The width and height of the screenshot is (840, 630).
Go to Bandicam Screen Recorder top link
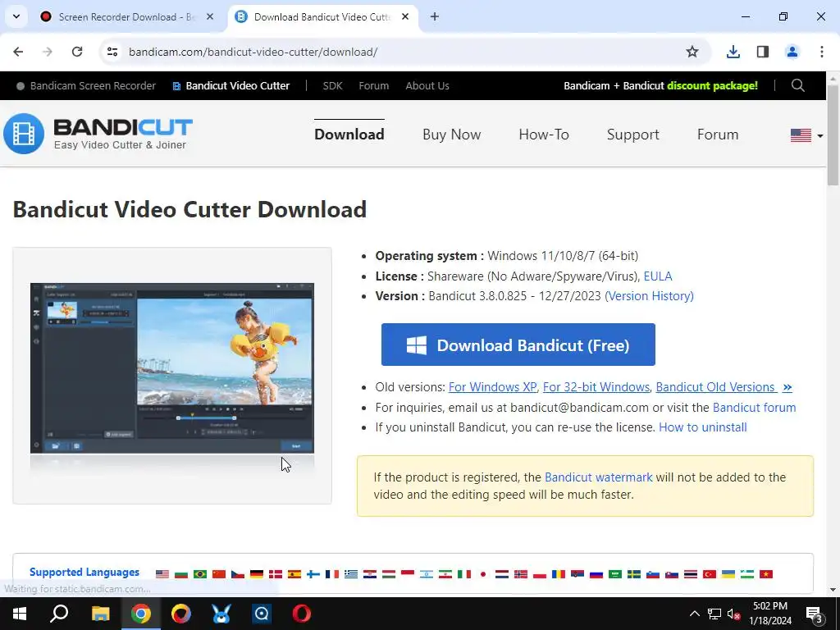coord(85,85)
